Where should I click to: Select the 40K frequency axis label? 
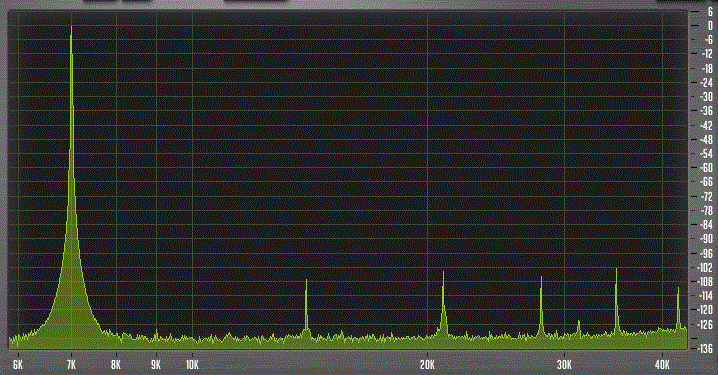tap(663, 364)
